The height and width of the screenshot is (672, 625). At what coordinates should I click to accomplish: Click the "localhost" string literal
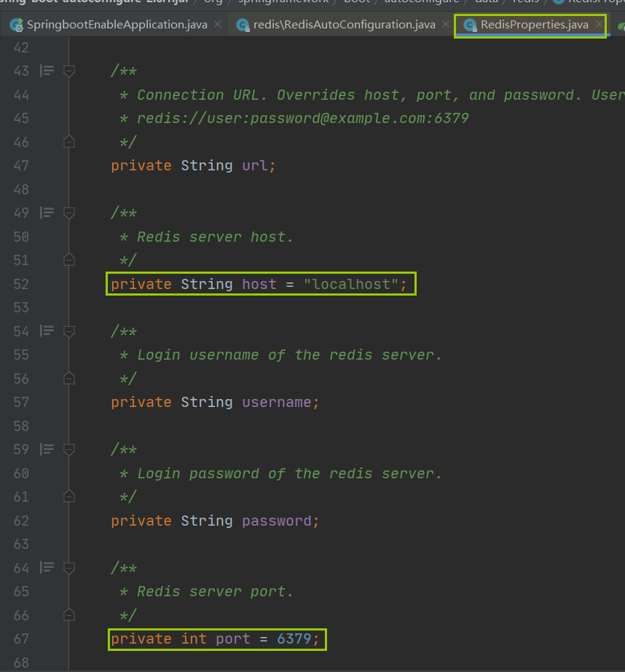point(350,284)
